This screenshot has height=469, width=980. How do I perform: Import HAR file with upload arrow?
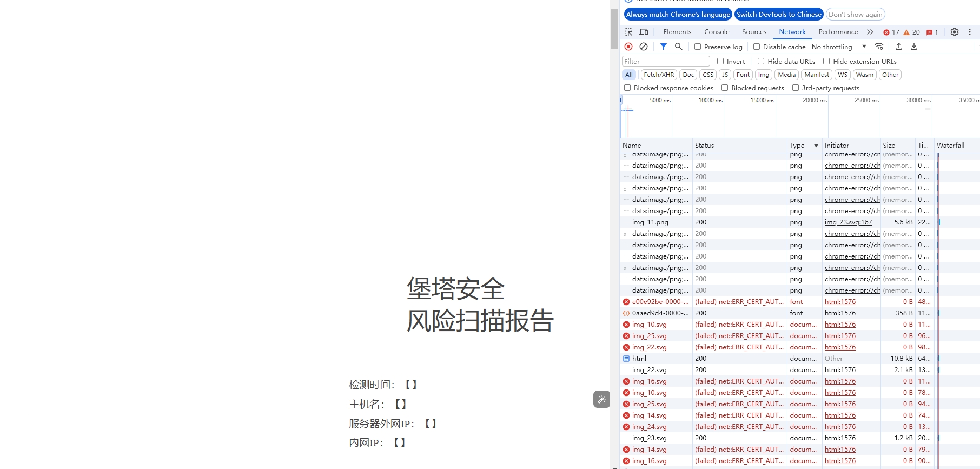(899, 47)
